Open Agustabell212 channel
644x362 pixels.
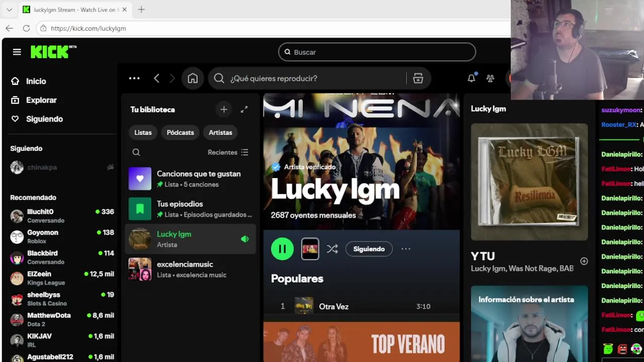point(62,357)
